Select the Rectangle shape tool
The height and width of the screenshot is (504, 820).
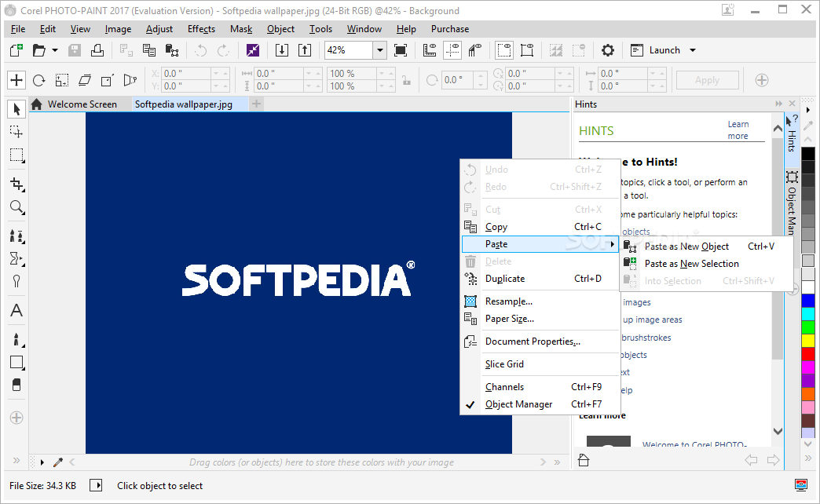[x=16, y=363]
